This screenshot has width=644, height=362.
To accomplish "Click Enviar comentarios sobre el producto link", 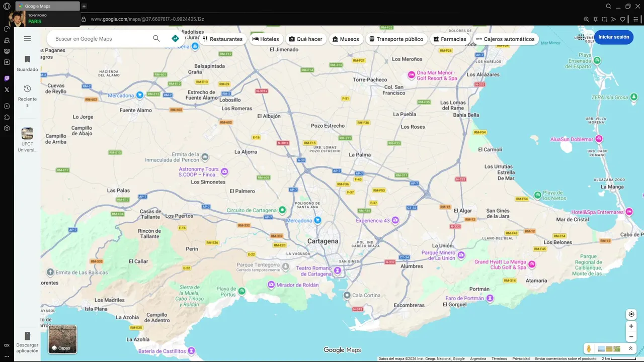I will pyautogui.click(x=566, y=358).
